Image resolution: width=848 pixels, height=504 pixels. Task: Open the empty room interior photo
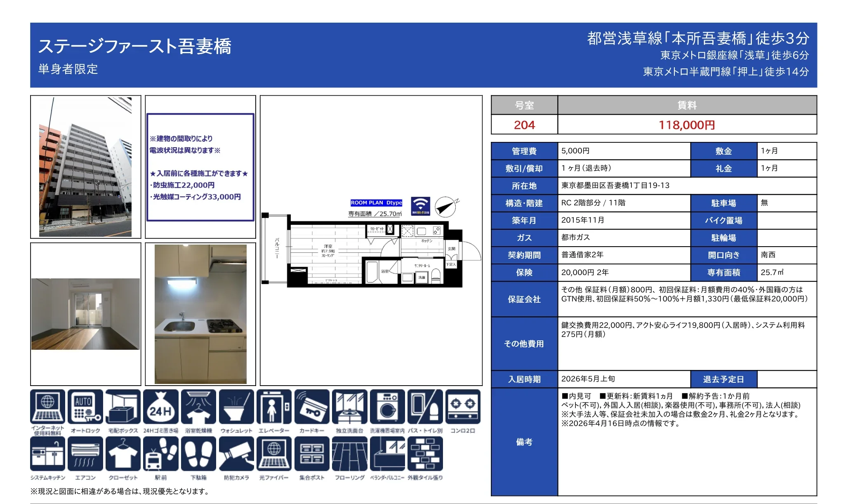pos(85,314)
